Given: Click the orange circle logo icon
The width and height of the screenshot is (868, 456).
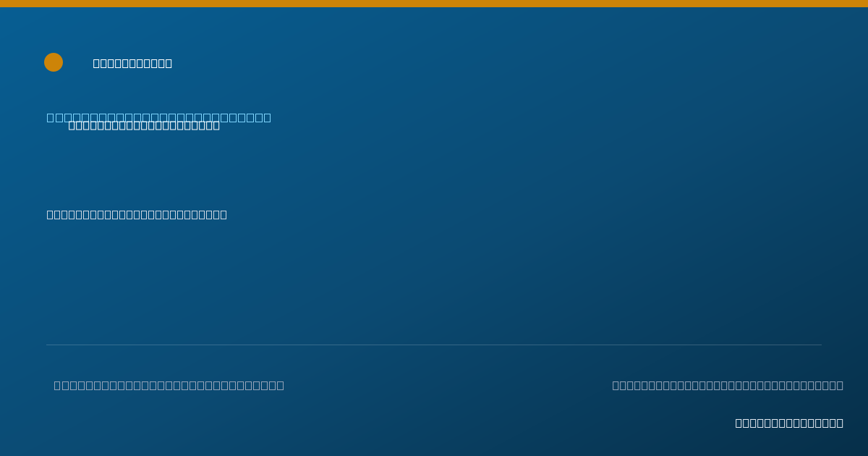Looking at the screenshot, I should click(54, 62).
